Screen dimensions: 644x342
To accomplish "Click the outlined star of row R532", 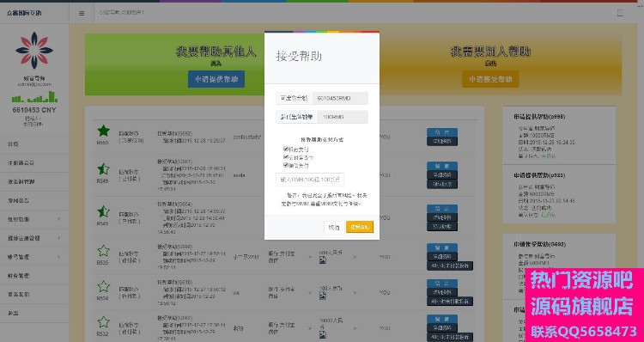I will click(104, 322).
